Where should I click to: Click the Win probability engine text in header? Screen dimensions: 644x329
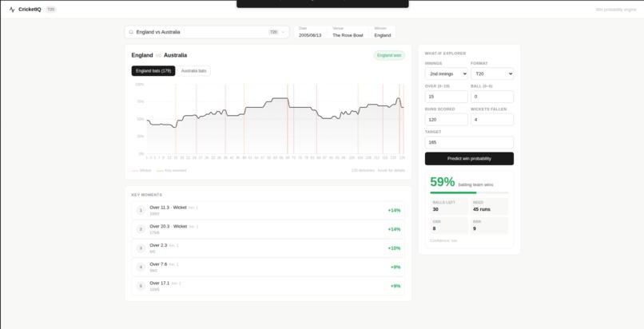point(616,10)
